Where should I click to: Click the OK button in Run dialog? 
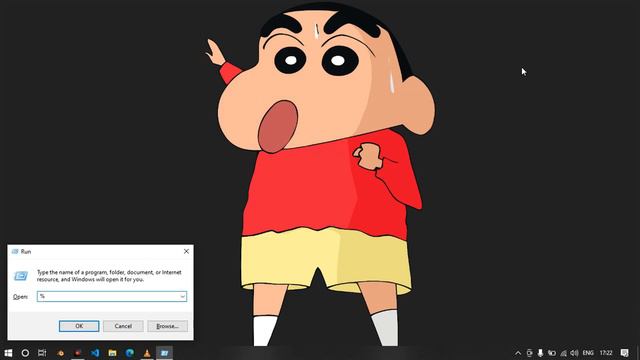[79, 326]
